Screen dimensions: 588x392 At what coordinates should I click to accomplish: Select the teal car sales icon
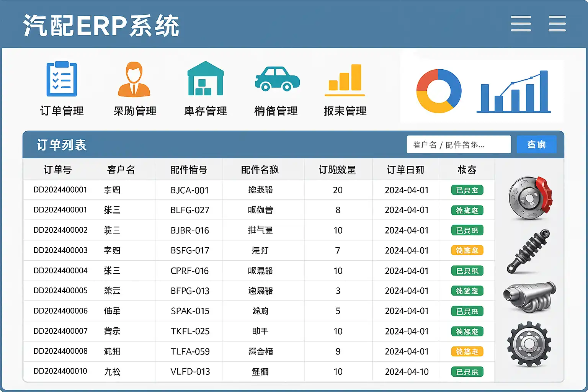click(x=277, y=79)
